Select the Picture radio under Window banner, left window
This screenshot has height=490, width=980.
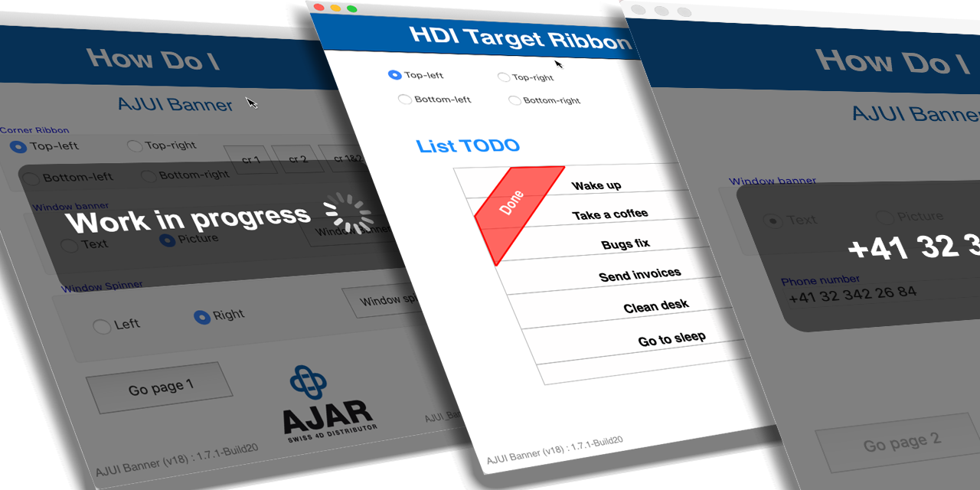coord(168,240)
